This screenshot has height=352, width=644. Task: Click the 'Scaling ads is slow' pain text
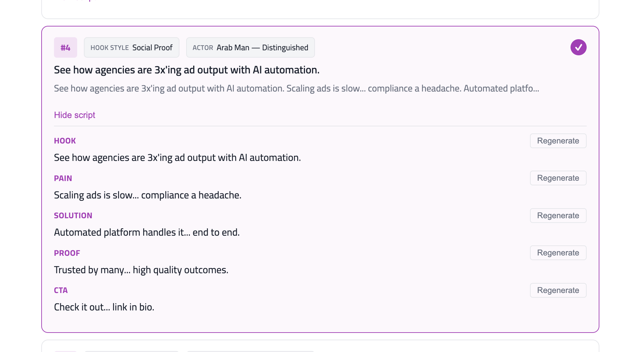148,195
